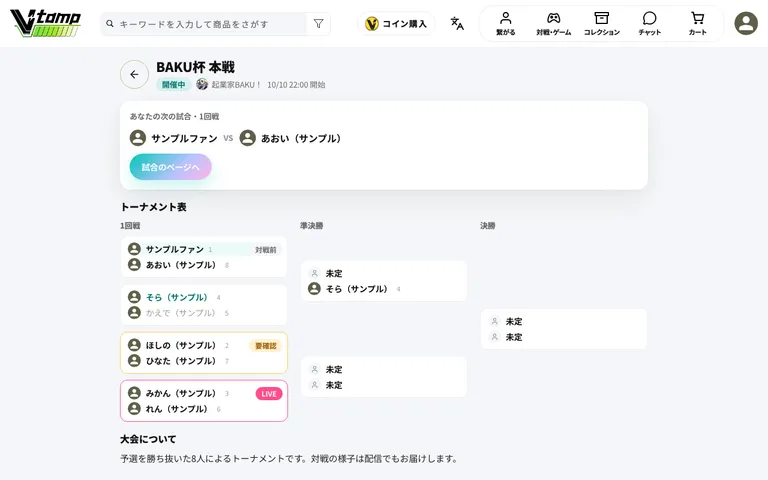Click サンプルファン avatar in next match card

(138, 138)
